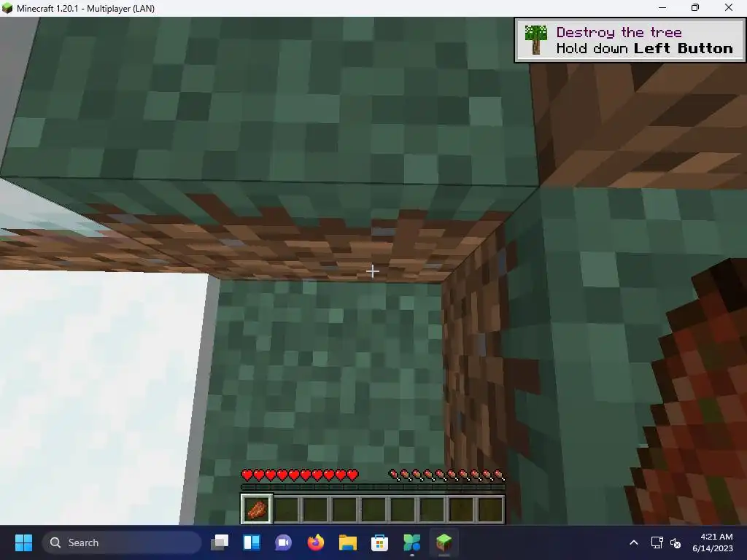Minimize the Minecraft window
747x560 pixels.
coord(662,7)
